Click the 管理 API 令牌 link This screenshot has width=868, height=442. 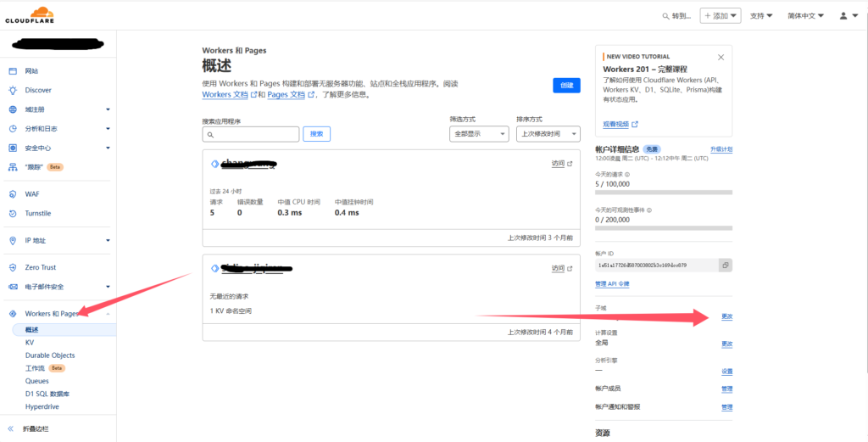[612, 284]
